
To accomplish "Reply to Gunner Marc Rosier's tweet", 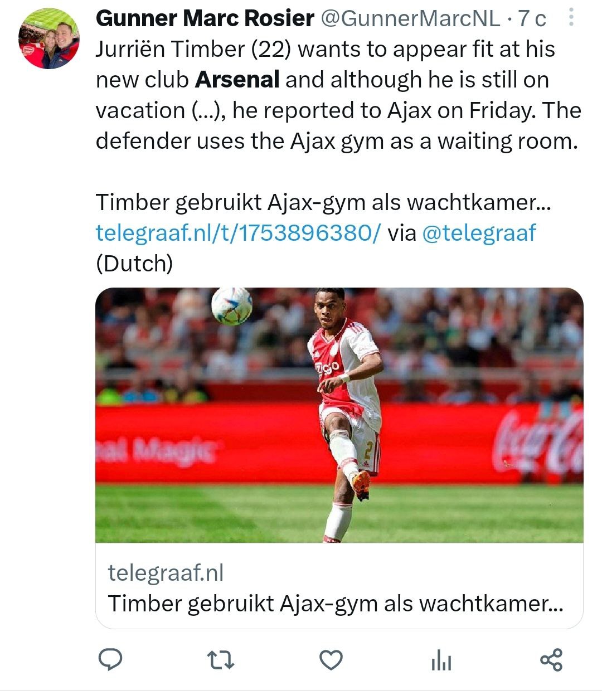I will [x=110, y=659].
